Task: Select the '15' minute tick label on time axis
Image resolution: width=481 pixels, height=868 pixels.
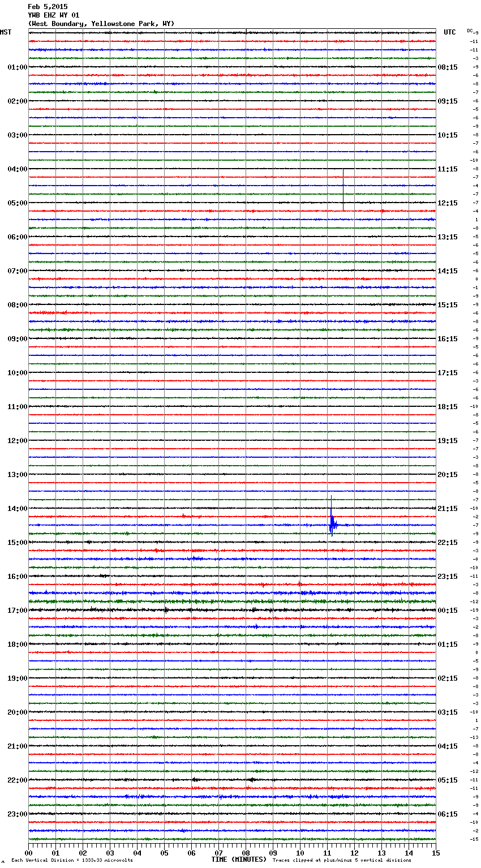Action: click(436, 853)
